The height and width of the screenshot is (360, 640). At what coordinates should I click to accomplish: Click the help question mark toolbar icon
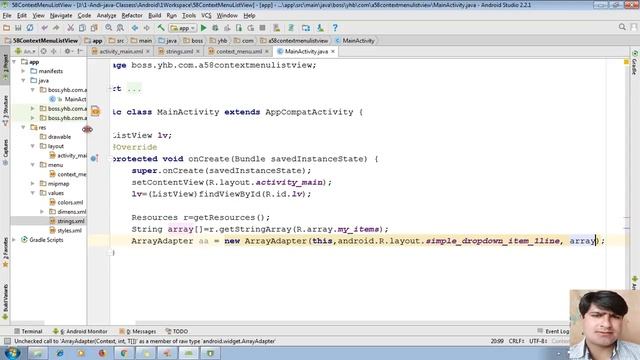pyautogui.click(x=335, y=28)
